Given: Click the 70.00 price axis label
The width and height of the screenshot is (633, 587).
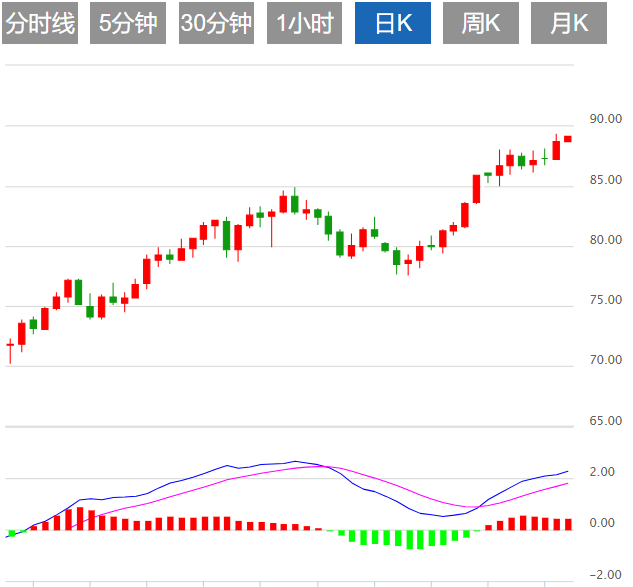Looking at the screenshot, I should click(x=606, y=360).
